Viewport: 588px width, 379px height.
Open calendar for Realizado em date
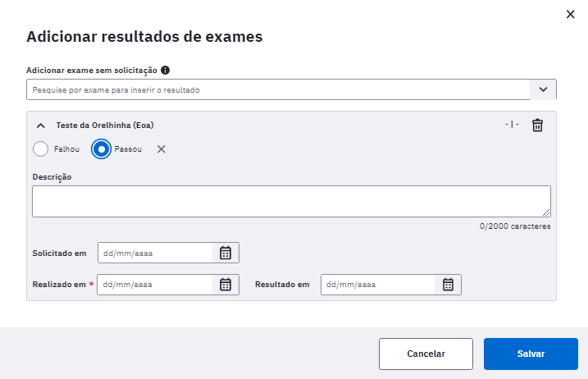[226, 285]
